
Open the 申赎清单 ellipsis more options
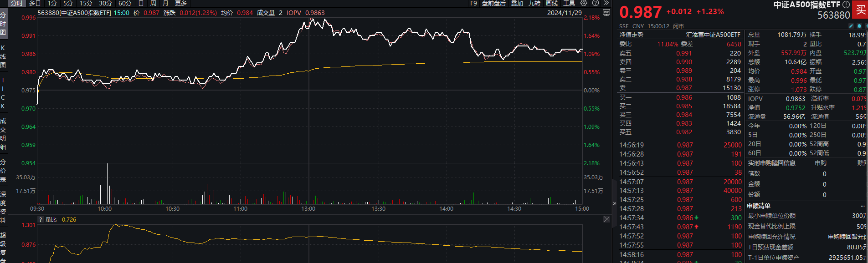coord(863,206)
